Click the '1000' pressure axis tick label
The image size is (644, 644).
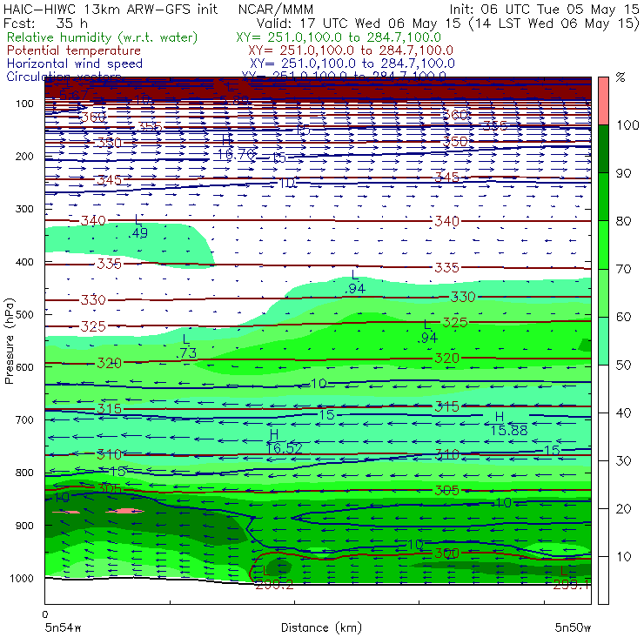pos(22,578)
